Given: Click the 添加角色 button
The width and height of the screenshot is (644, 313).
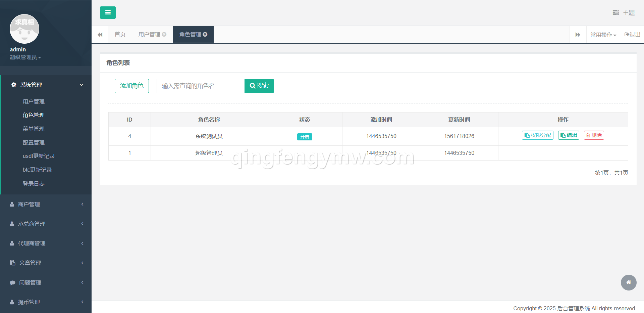Looking at the screenshot, I should pos(132,86).
